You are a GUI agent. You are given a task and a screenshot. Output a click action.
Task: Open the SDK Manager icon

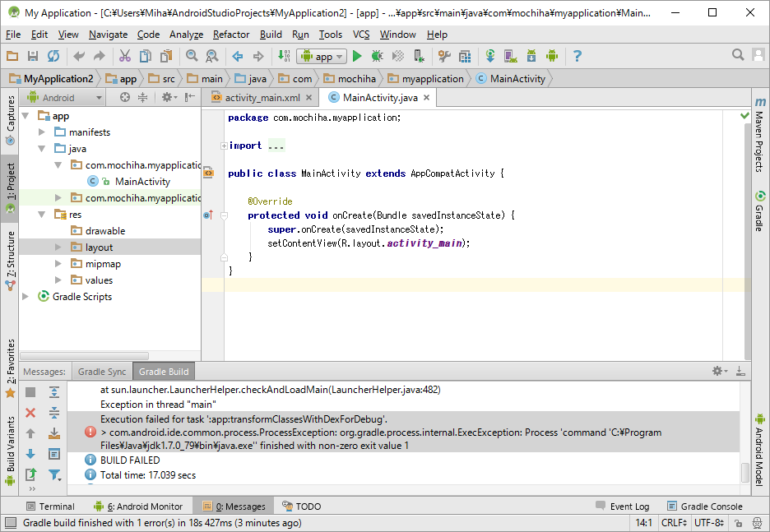point(531,56)
